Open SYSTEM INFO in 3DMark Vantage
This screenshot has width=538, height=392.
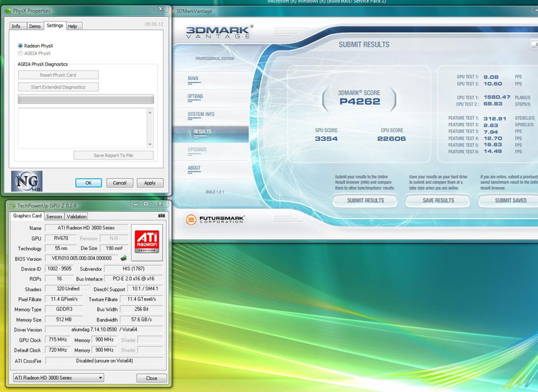tap(201, 114)
